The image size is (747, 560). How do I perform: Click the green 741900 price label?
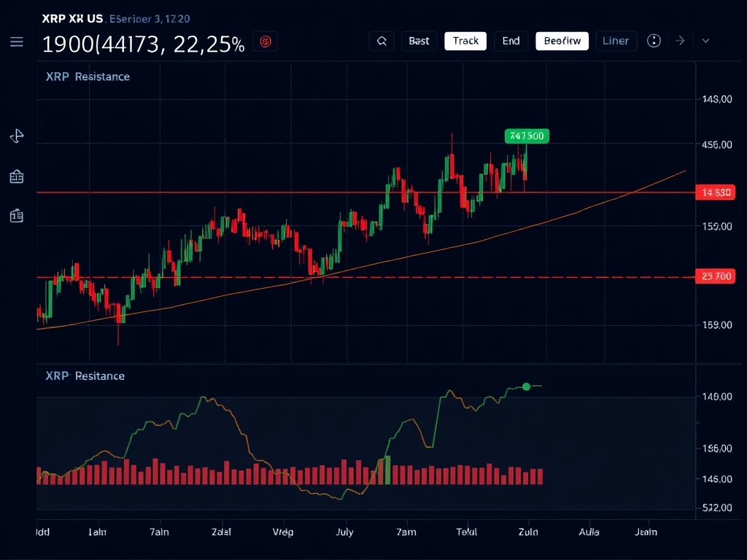click(x=527, y=136)
